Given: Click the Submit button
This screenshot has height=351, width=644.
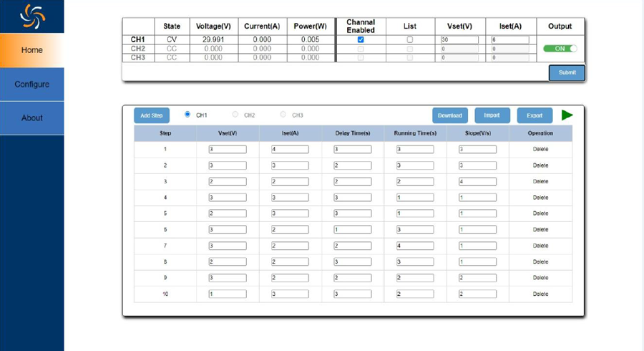Looking at the screenshot, I should coord(567,72).
